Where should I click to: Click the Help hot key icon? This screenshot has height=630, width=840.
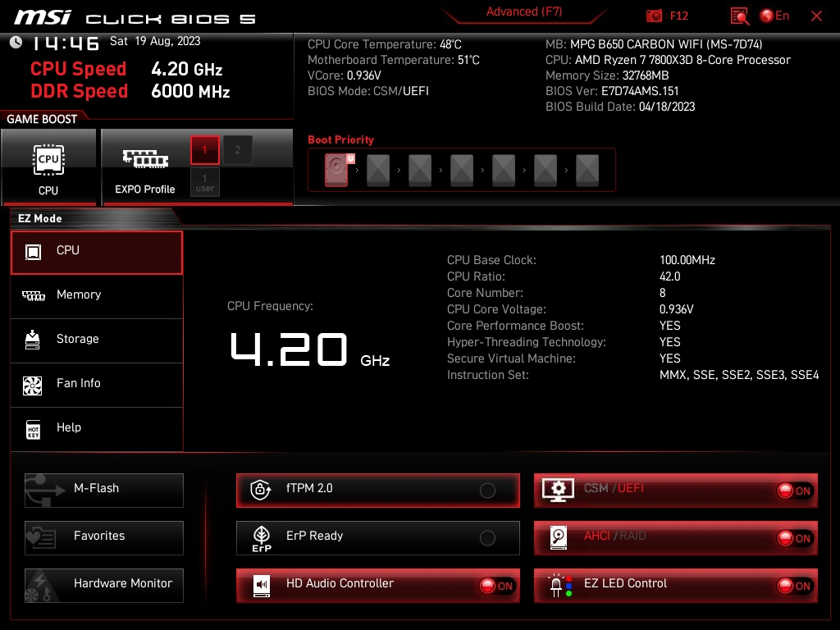[x=33, y=429]
